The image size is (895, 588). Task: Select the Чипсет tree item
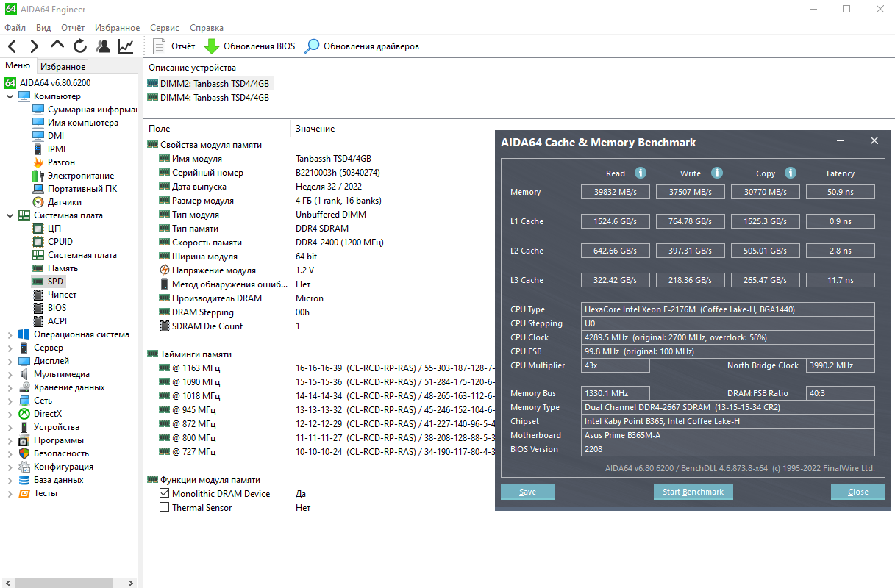54,295
